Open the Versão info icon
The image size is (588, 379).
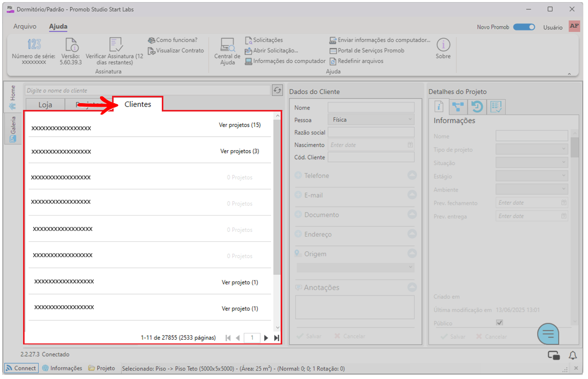[71, 44]
